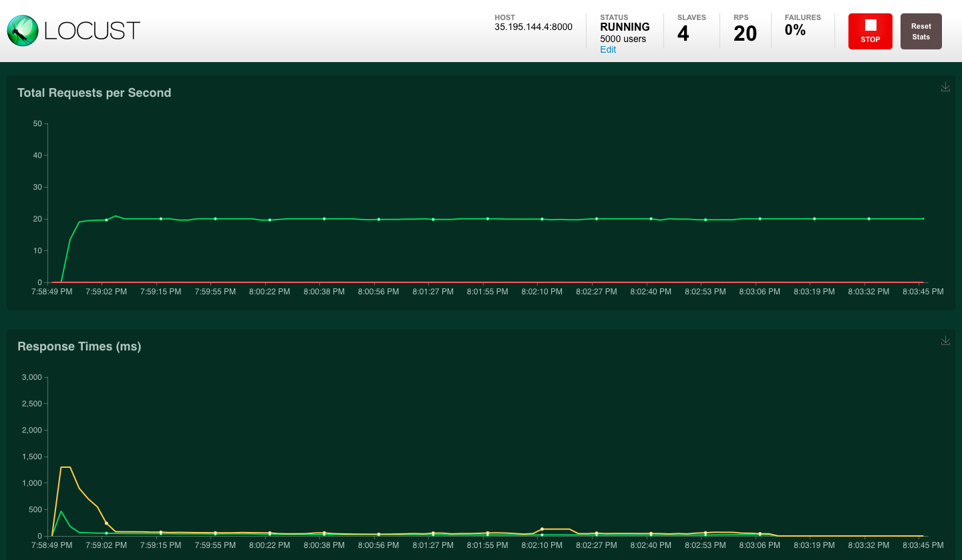Download the Response Times chart
Image resolution: width=962 pixels, height=560 pixels.
[x=945, y=340]
